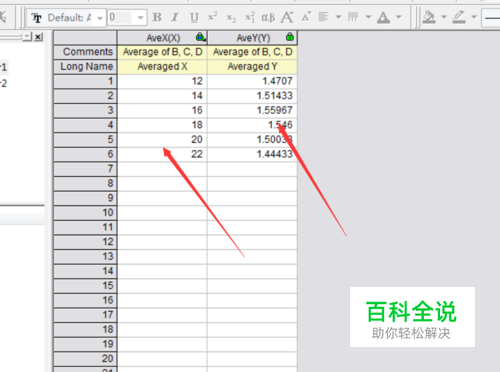Select the 'Averaged Y' long name cell
This screenshot has width=500, height=372.
252,67
